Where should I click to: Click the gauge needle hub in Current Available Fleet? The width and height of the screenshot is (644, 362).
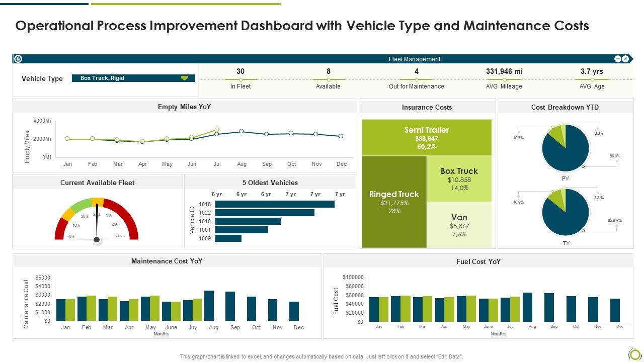(97, 240)
